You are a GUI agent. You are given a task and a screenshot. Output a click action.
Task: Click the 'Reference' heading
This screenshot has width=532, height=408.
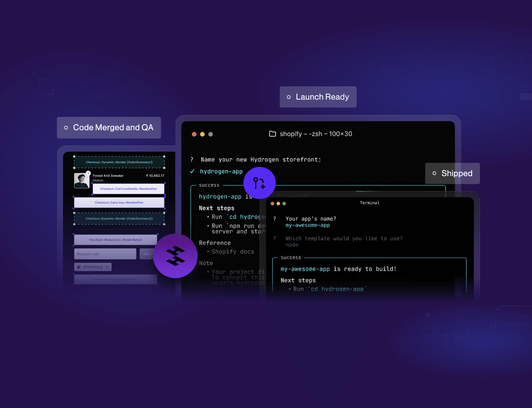[x=215, y=243]
